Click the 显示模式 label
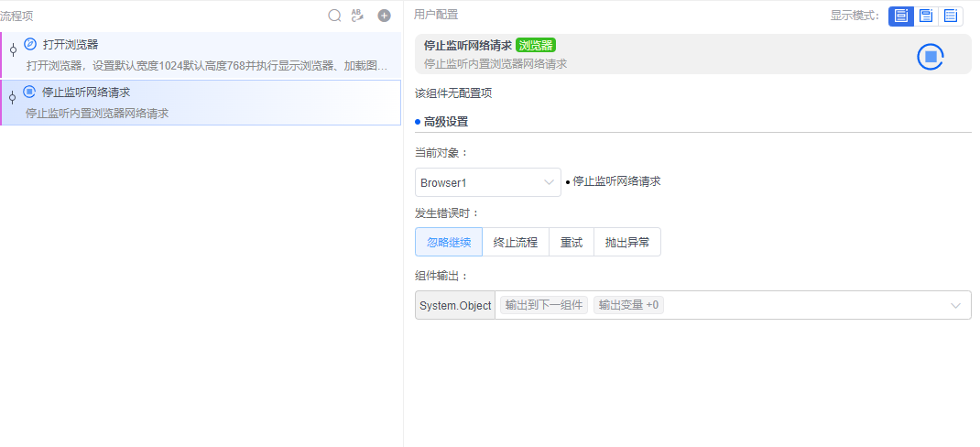Image resolution: width=980 pixels, height=447 pixels. (x=855, y=16)
